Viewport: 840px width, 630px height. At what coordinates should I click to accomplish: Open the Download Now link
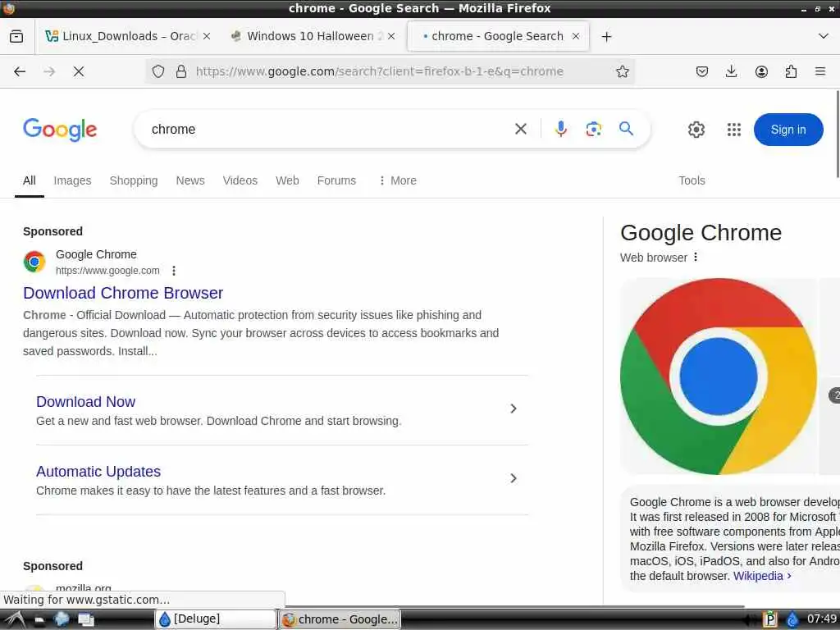click(85, 402)
